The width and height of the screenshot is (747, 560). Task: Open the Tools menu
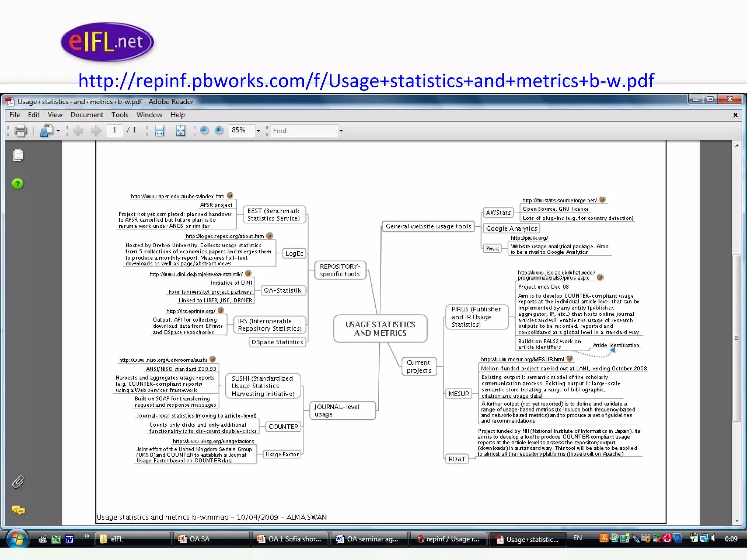[x=120, y=115]
